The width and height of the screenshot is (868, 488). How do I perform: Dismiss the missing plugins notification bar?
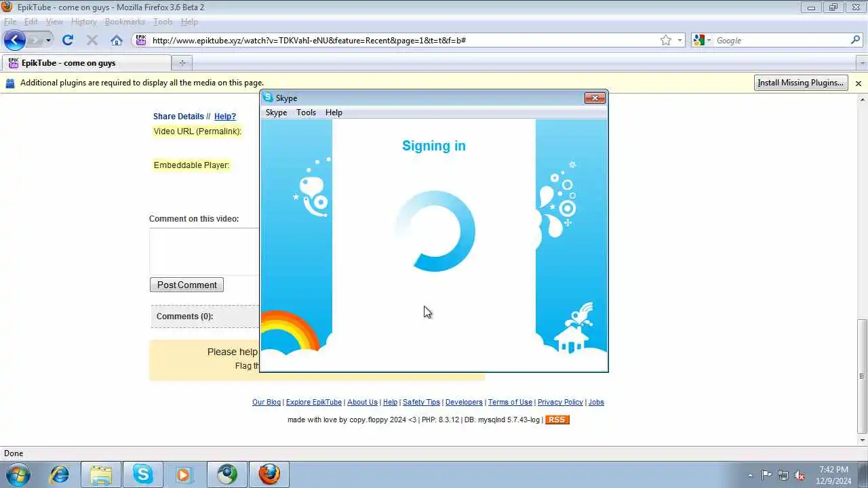pyautogui.click(x=858, y=83)
